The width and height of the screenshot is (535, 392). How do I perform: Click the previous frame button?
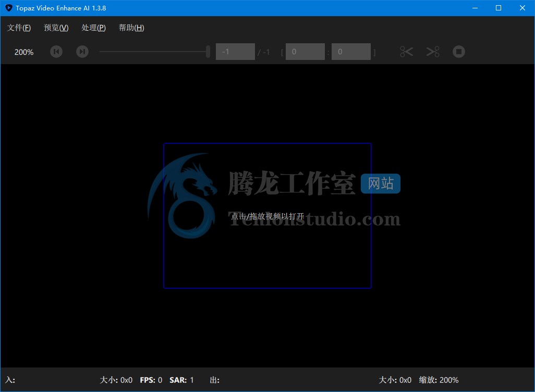tap(56, 52)
